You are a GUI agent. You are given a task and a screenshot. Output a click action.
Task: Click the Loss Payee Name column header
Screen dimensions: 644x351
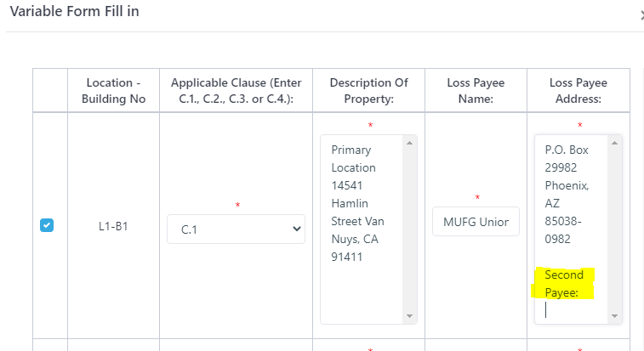pyautogui.click(x=476, y=91)
